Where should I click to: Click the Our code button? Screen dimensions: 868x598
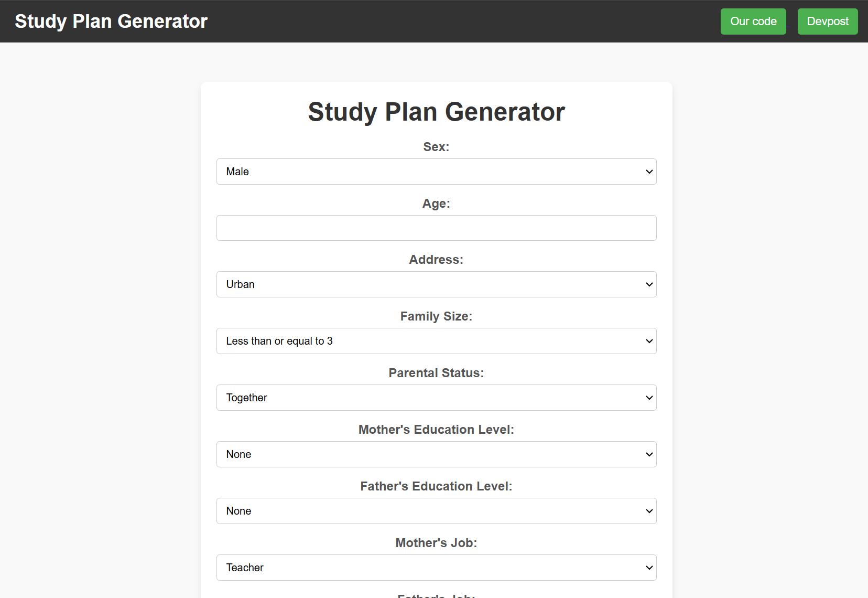[x=753, y=22]
